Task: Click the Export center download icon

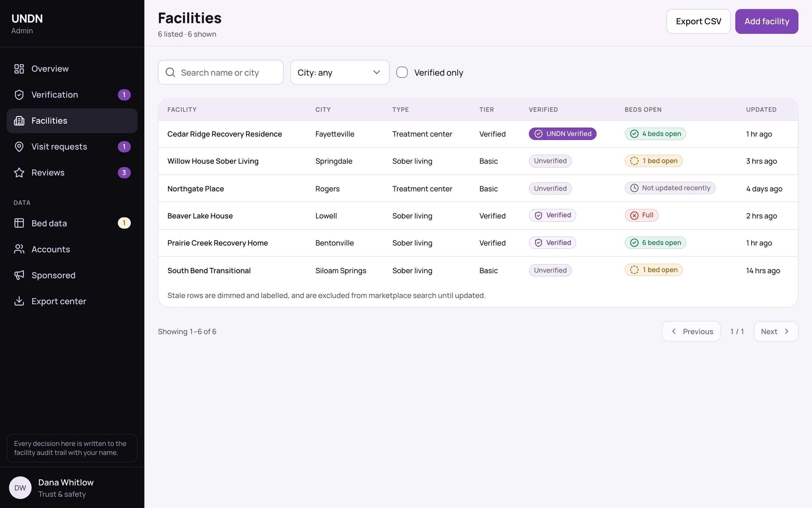Action: point(19,301)
